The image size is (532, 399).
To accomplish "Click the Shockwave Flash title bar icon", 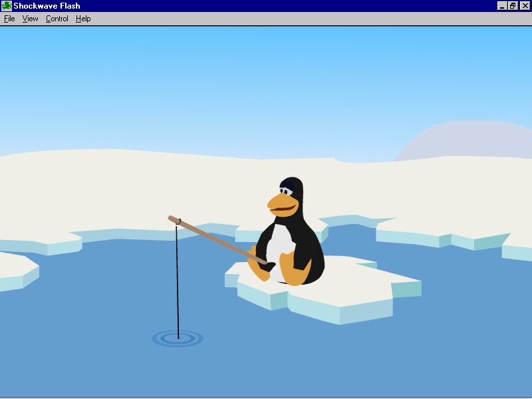I will pyautogui.click(x=7, y=6).
